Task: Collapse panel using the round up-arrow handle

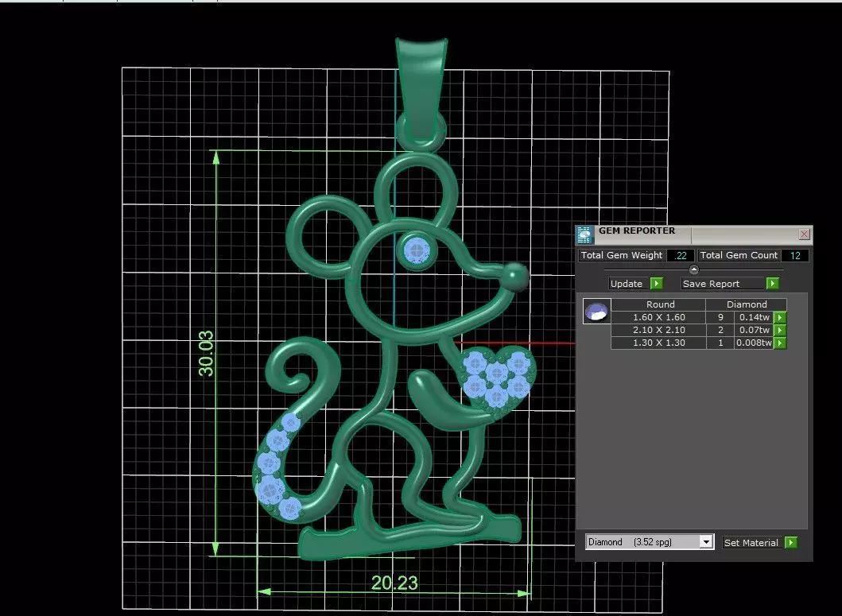Action: 694,269
